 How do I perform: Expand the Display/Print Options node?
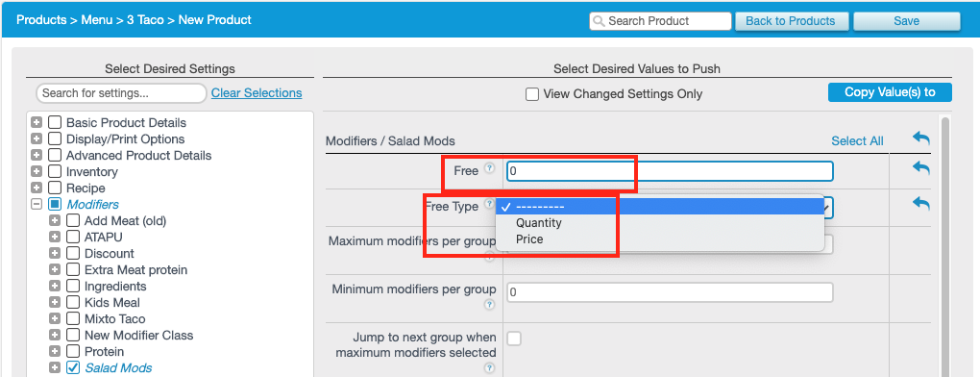coord(37,138)
